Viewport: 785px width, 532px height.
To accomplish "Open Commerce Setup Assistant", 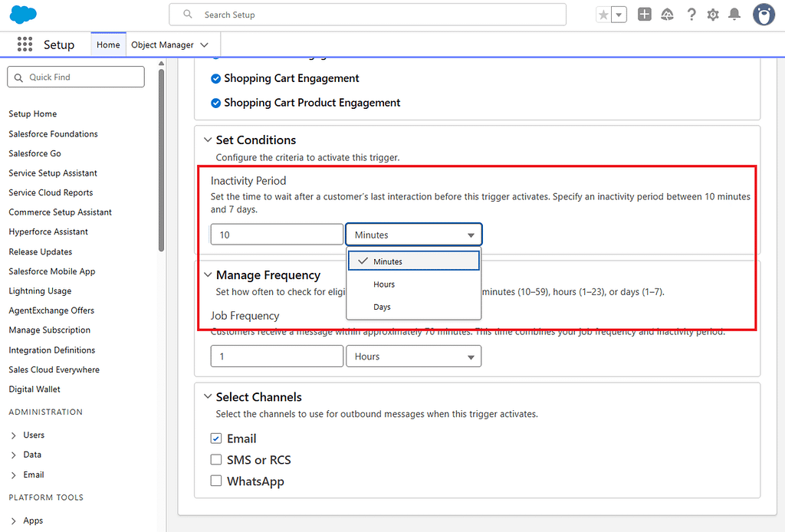I will click(60, 212).
